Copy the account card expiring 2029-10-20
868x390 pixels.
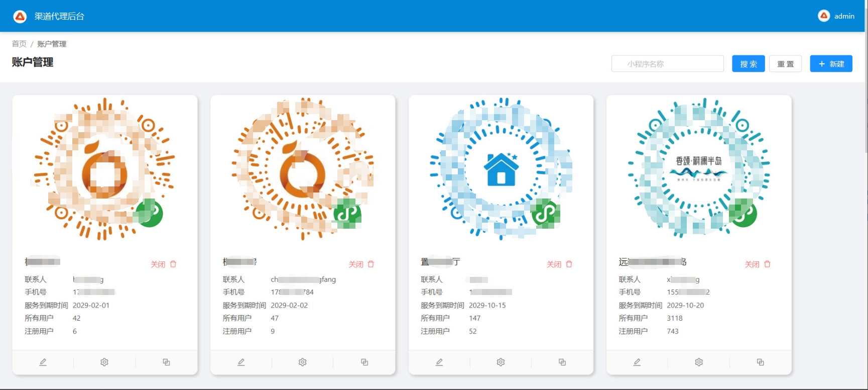(761, 362)
